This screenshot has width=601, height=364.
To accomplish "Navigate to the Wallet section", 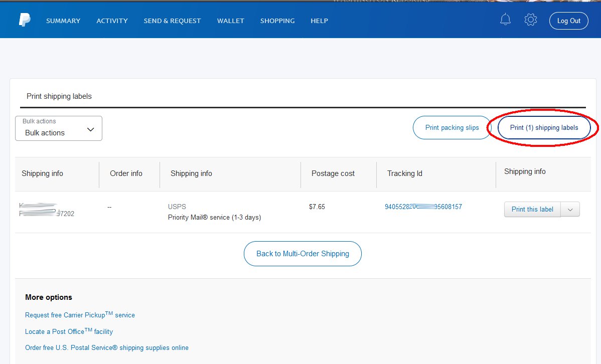I will 230,21.
